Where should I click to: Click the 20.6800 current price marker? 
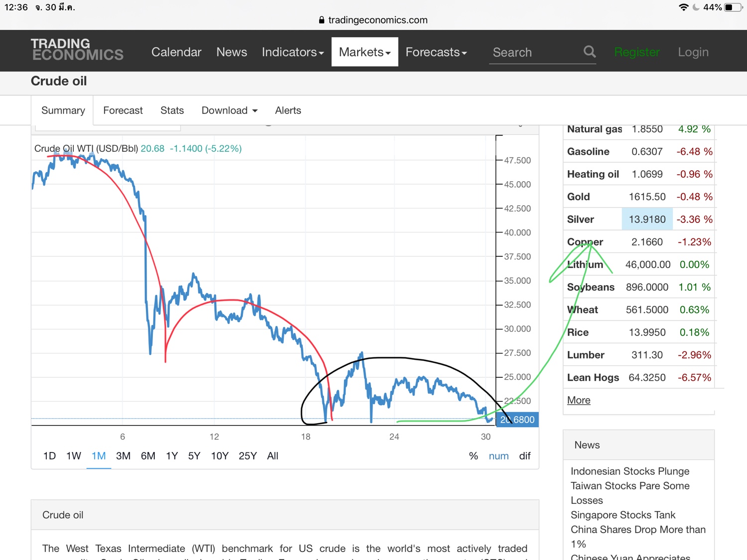click(517, 420)
